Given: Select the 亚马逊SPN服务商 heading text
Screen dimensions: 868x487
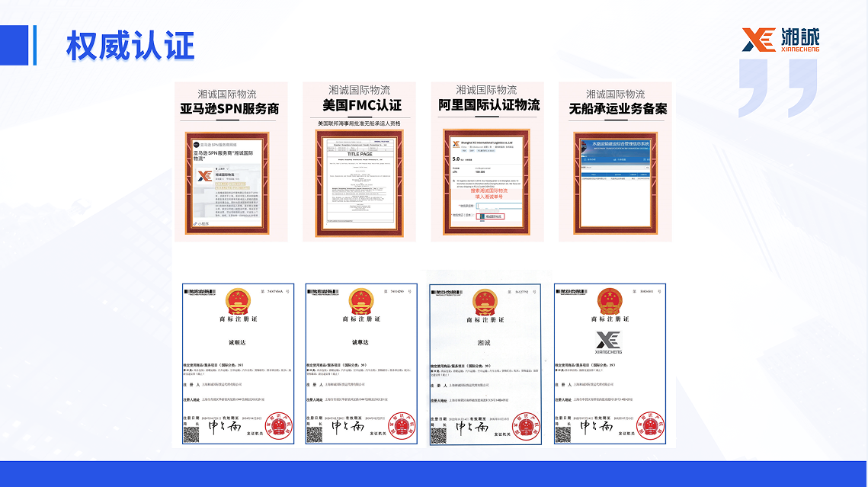Looking at the screenshot, I should pos(229,109).
